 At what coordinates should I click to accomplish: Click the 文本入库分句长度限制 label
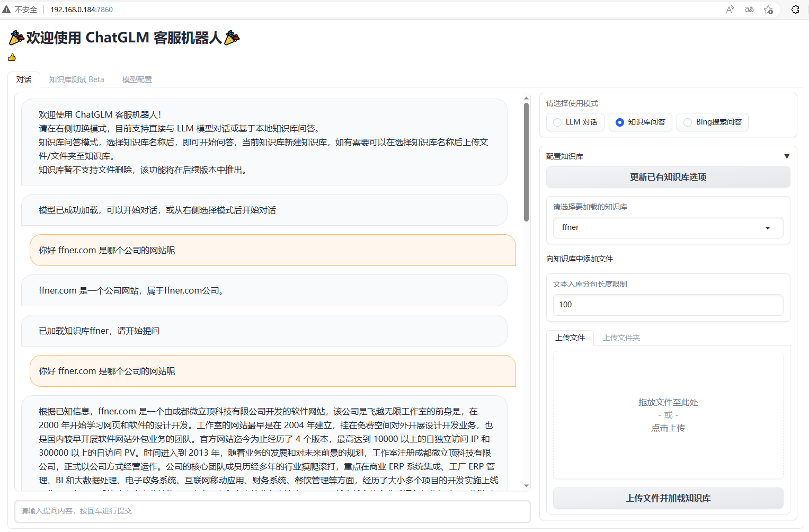pyautogui.click(x=590, y=284)
